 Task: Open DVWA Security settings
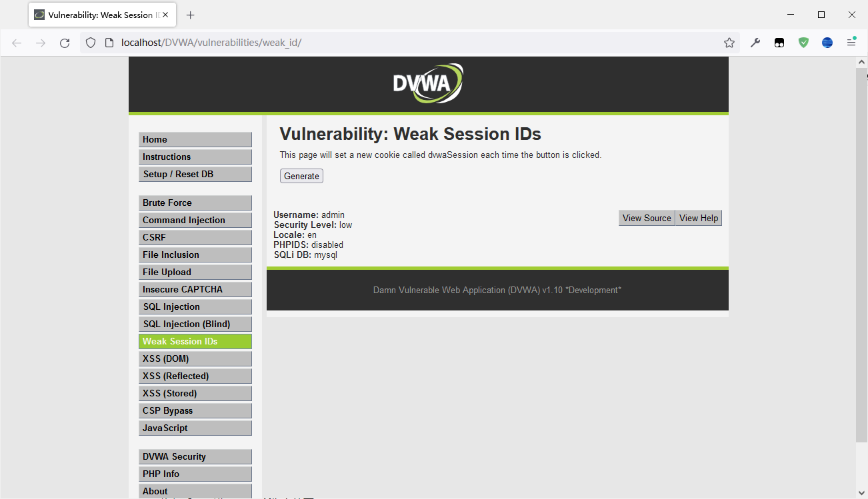coord(195,456)
